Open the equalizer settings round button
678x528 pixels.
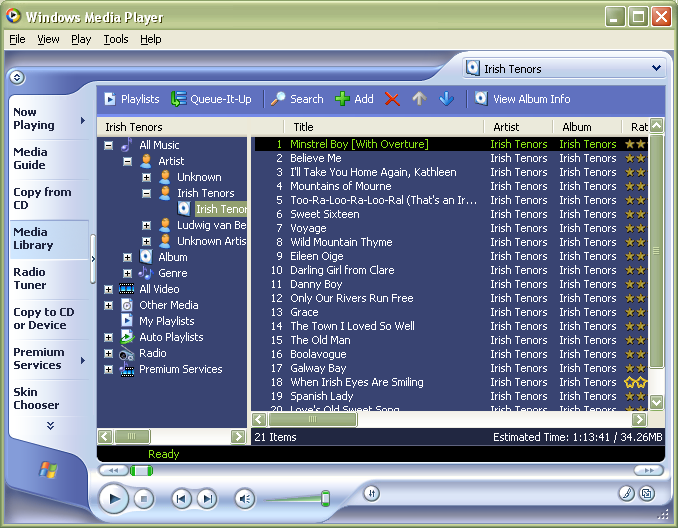click(x=371, y=493)
